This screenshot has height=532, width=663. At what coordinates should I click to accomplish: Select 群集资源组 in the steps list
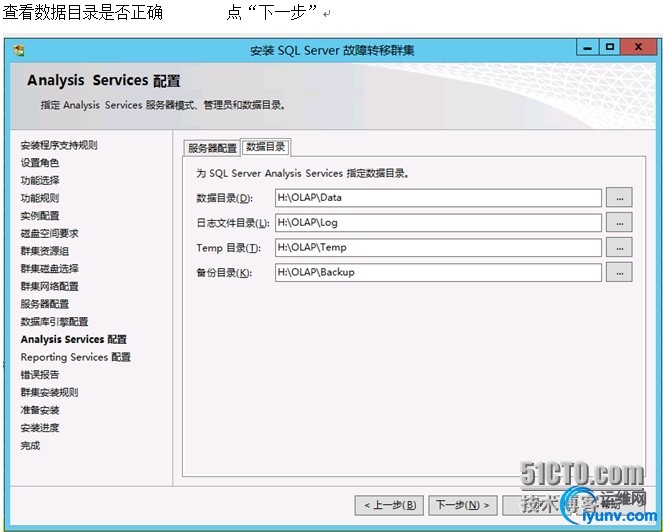click(x=44, y=251)
